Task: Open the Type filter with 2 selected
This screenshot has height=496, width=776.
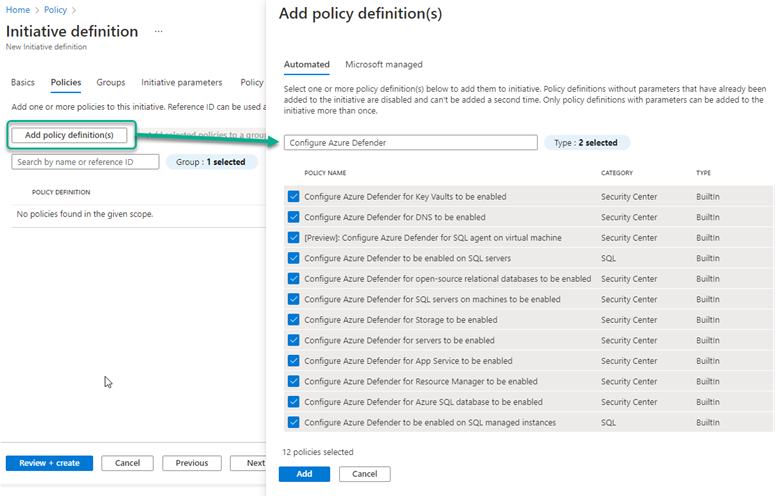Action: (588, 143)
